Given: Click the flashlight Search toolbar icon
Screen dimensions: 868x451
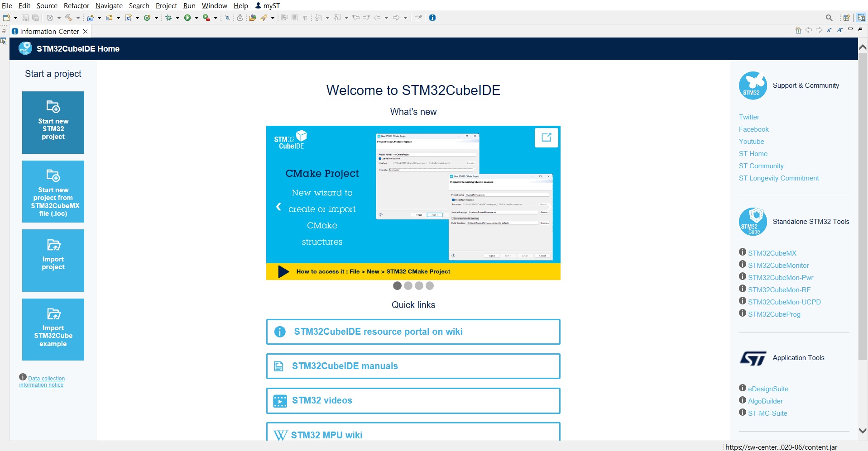Looking at the screenshot, I should 263,18.
